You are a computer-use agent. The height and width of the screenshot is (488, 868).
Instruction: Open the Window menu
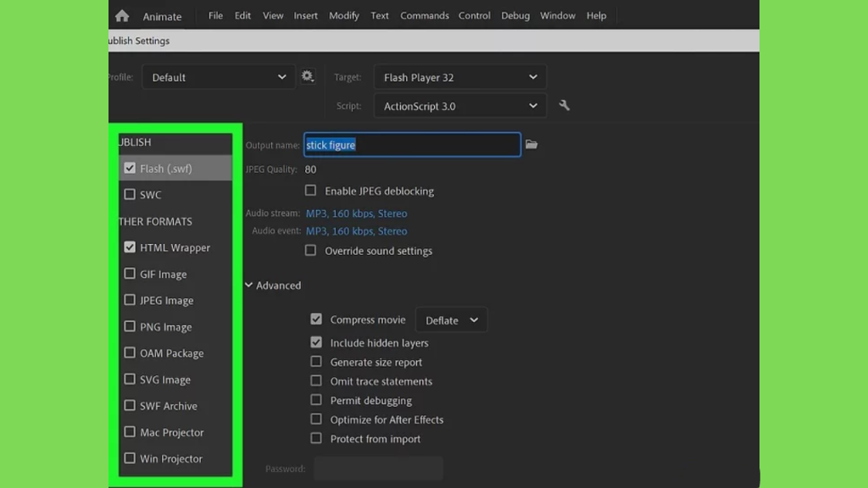point(558,15)
